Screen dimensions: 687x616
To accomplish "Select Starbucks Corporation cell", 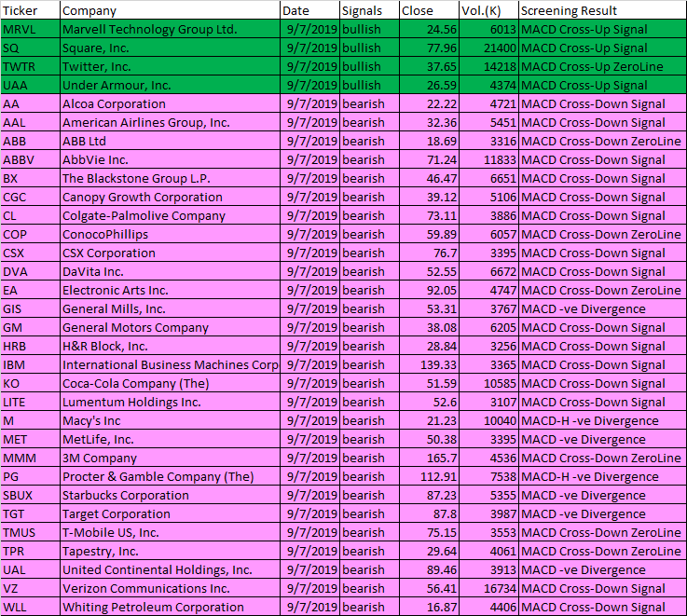I will tap(170, 495).
